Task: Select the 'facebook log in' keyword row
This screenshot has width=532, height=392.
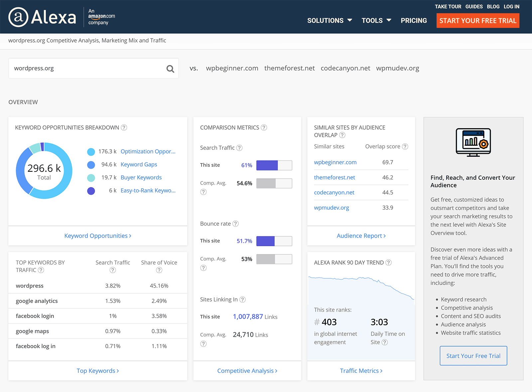Action: click(98, 346)
